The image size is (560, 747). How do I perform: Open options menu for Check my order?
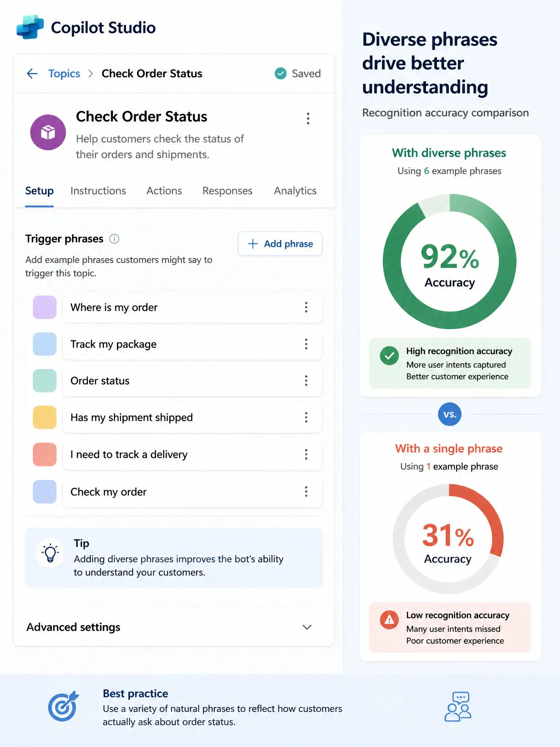[306, 492]
